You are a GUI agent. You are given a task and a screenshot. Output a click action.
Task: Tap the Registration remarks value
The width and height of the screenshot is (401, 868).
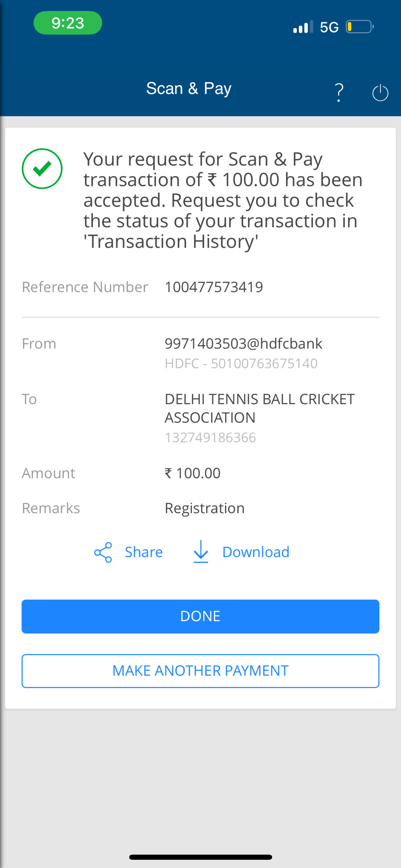click(204, 508)
